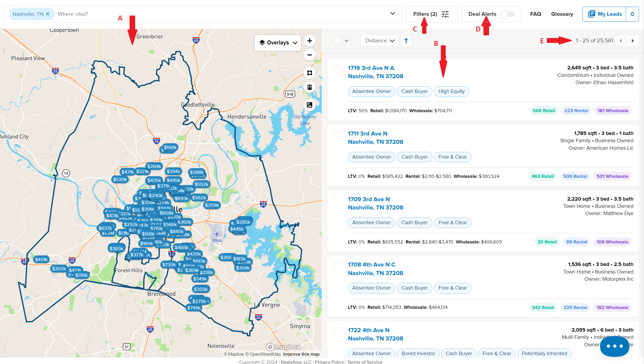View 223 Rental comps badge
The image size is (644, 364).
(576, 111)
